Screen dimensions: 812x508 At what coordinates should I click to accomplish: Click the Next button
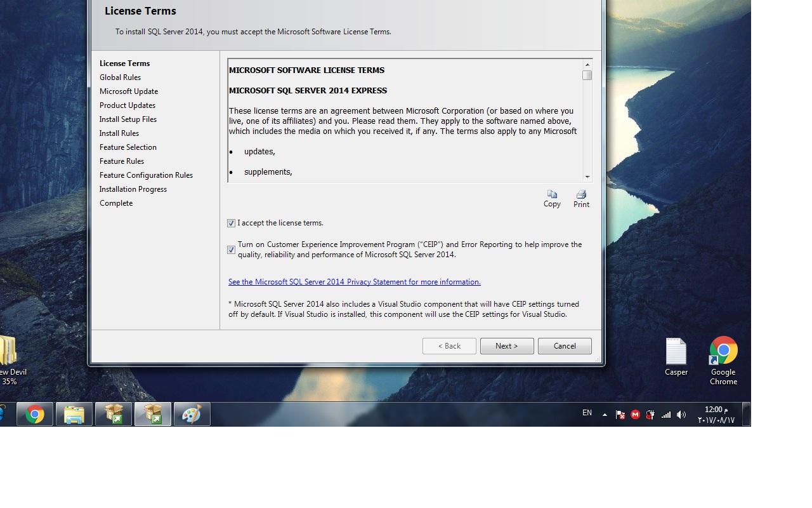[507, 346]
